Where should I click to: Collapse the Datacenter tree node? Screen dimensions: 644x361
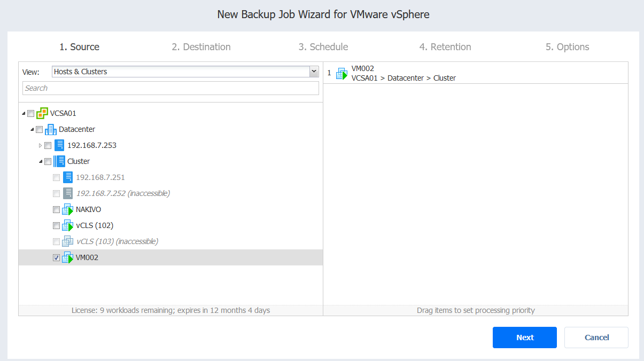point(32,130)
